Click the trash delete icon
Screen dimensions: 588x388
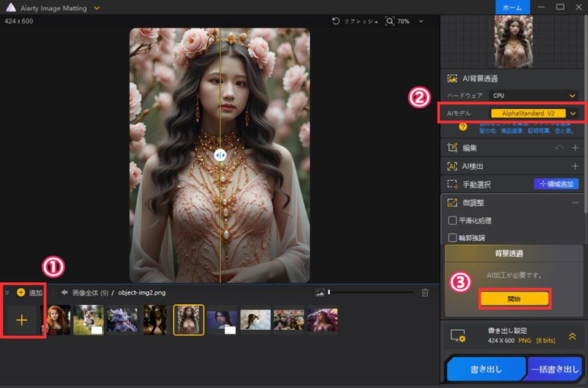(425, 292)
